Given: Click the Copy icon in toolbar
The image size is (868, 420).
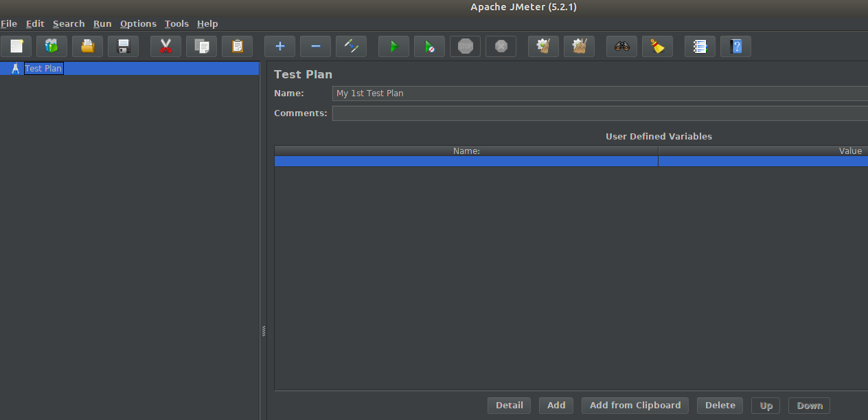Looking at the screenshot, I should pyautogui.click(x=201, y=47).
